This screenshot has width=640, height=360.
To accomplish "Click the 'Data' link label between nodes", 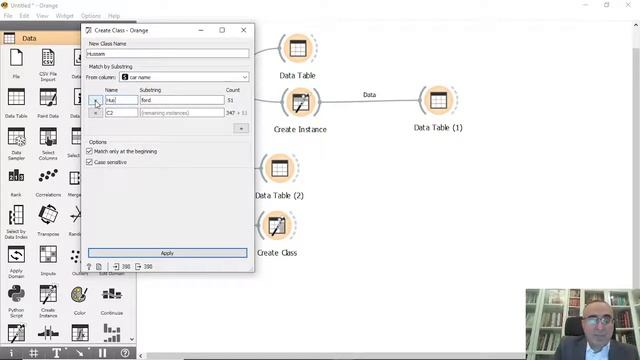I will click(369, 95).
